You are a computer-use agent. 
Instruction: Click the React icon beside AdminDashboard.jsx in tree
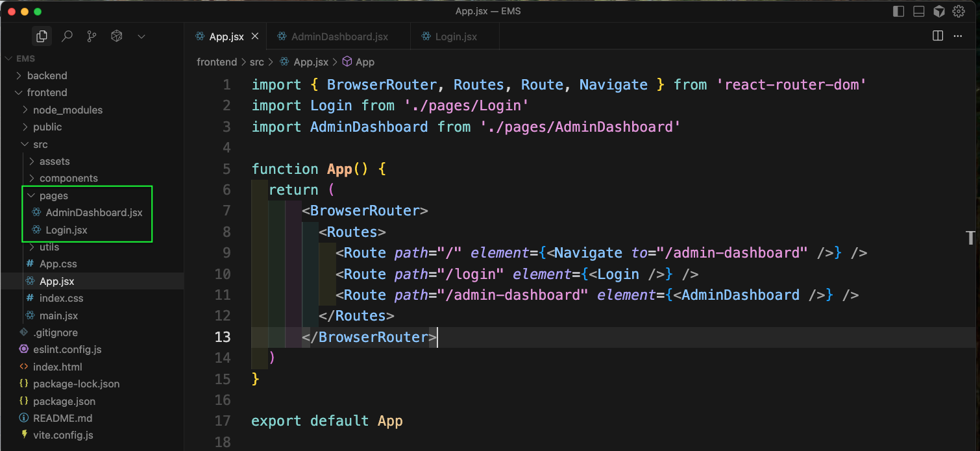(x=36, y=212)
